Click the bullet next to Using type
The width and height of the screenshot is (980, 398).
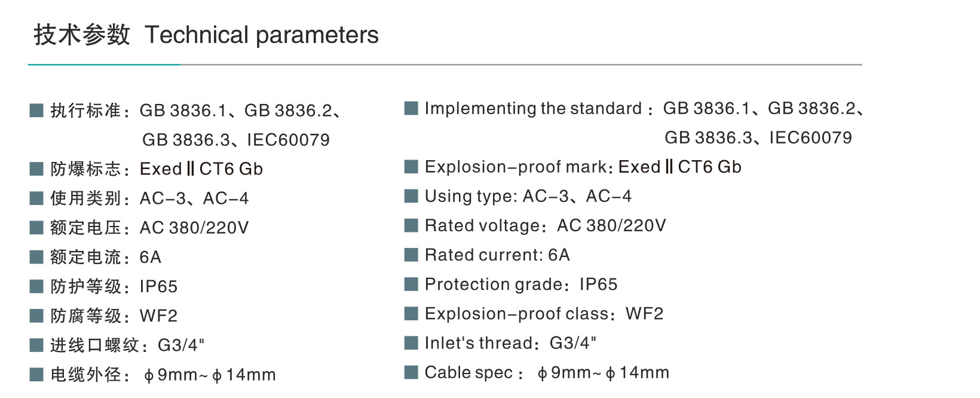tap(411, 196)
